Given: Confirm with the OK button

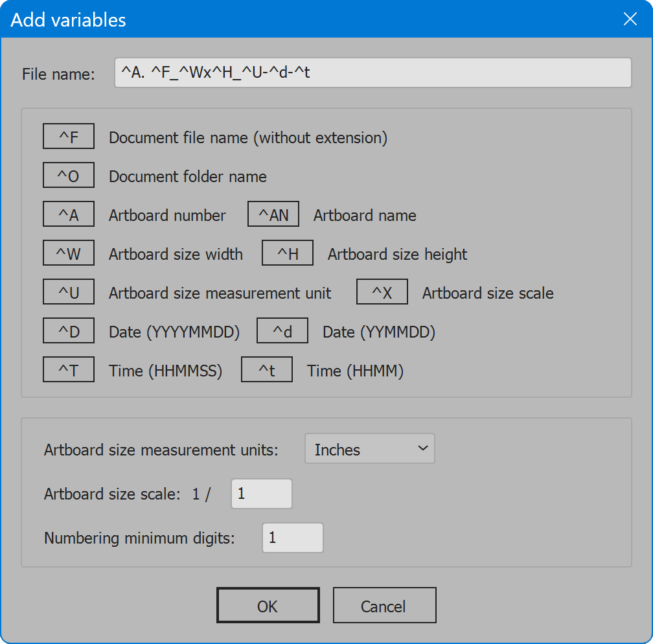Looking at the screenshot, I should coord(268,606).
